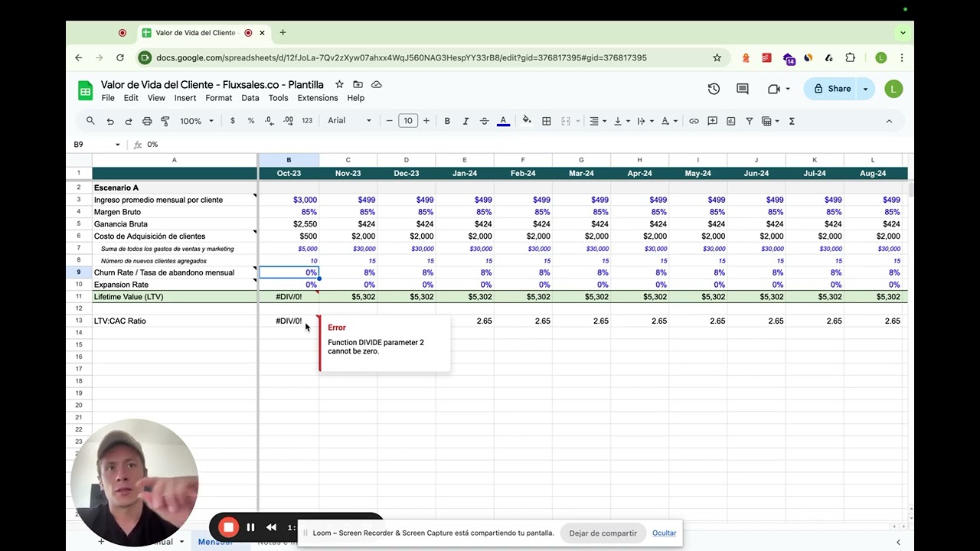Insert a link
Viewport: 980px width, 551px height.
pyautogui.click(x=694, y=121)
